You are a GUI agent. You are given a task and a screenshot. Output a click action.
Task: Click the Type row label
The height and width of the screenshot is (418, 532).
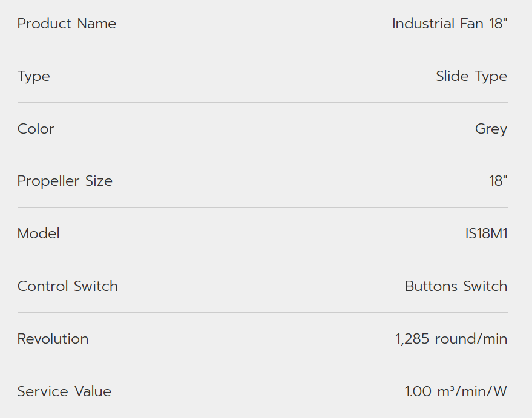pyautogui.click(x=34, y=77)
